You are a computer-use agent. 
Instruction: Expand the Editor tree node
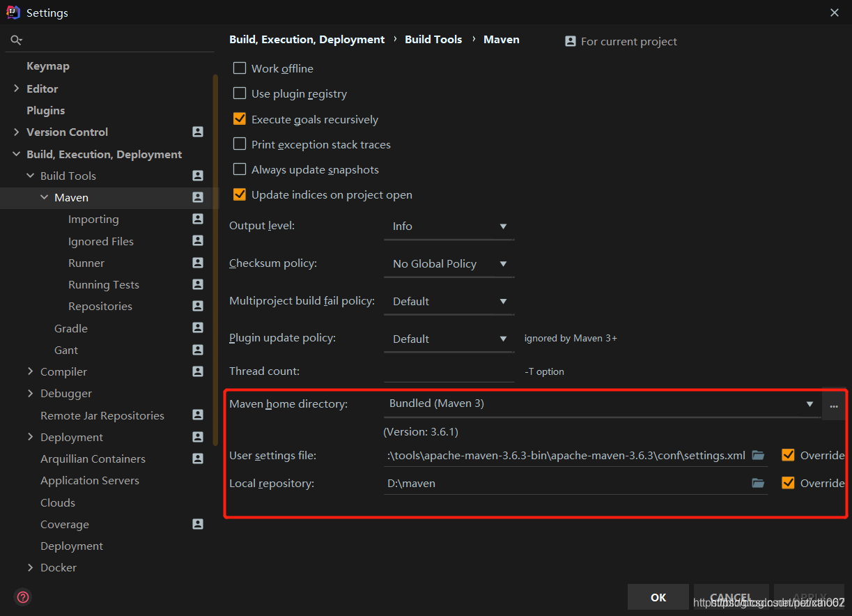[17, 88]
